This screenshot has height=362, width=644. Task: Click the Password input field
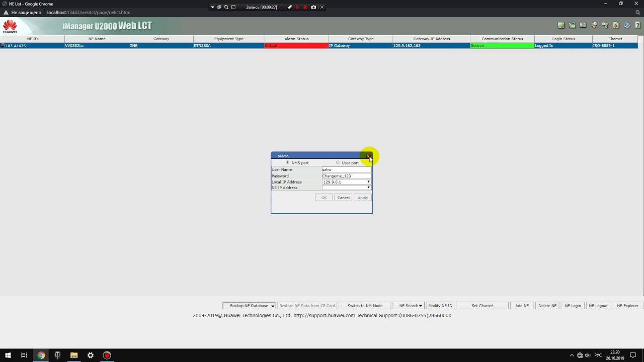pyautogui.click(x=347, y=176)
